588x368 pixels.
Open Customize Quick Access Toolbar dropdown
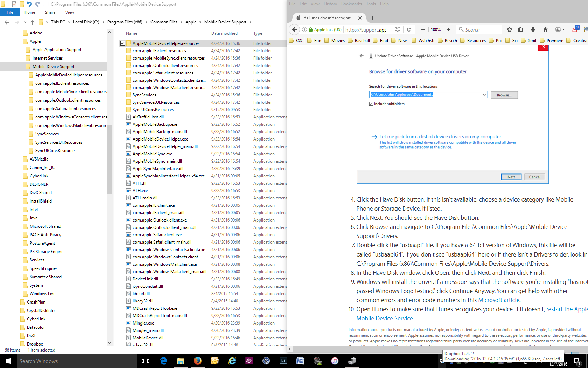pos(44,4)
